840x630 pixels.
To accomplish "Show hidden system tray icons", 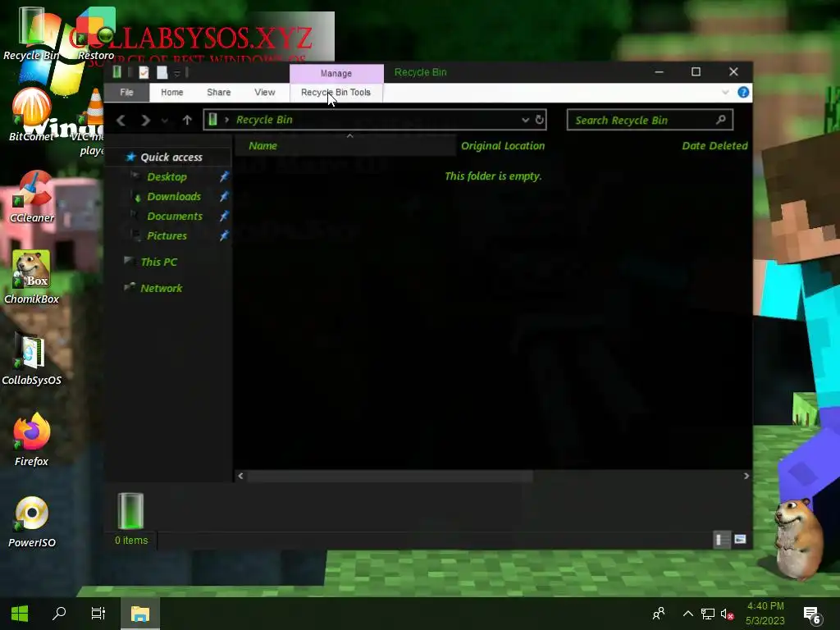I will (x=688, y=614).
